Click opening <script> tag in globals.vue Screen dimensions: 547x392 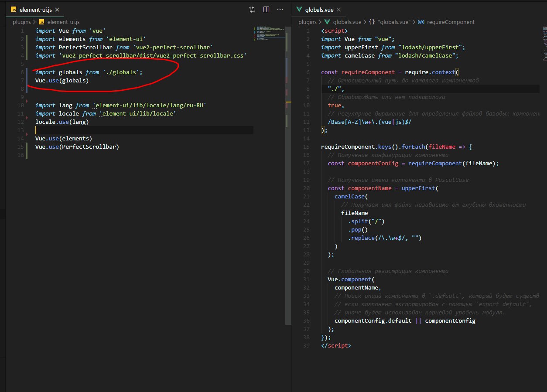point(335,31)
